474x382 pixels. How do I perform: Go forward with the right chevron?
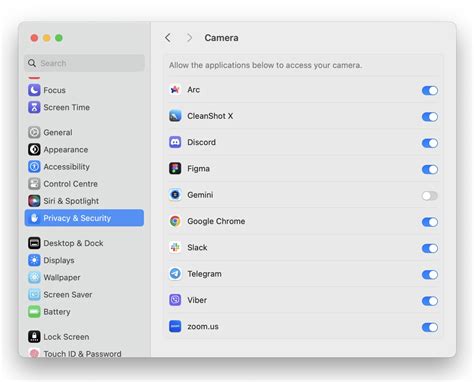(189, 38)
